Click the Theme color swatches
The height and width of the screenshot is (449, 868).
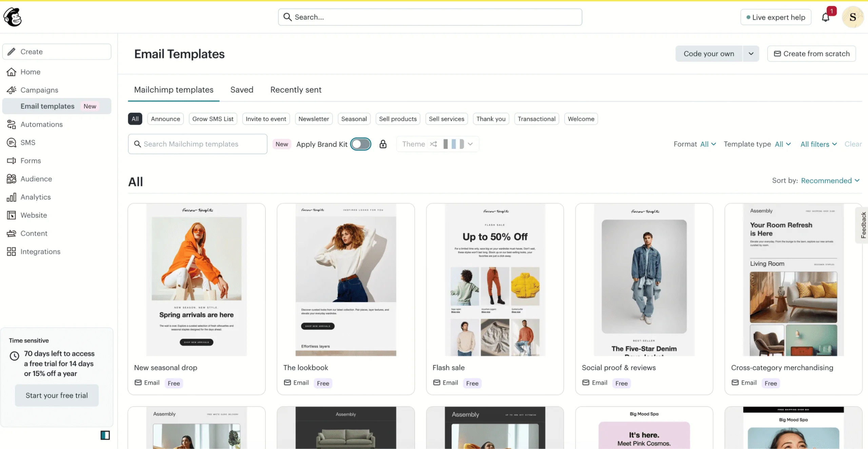pyautogui.click(x=453, y=144)
